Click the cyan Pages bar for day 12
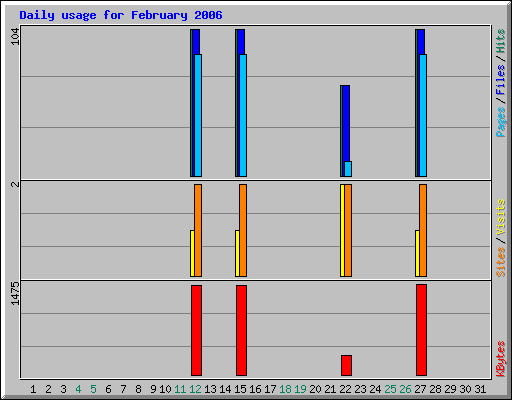Image resolution: width=512 pixels, height=400 pixels. 198,115
